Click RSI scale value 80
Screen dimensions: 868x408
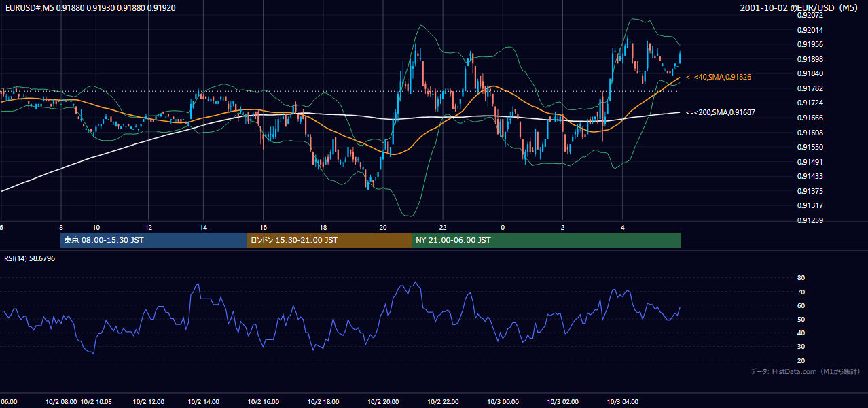coord(801,278)
